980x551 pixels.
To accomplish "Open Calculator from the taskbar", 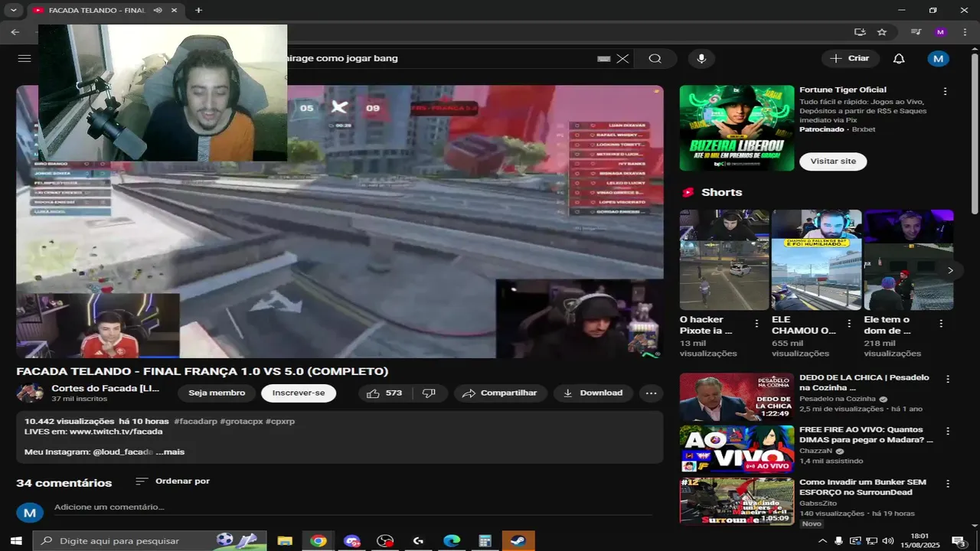I will [485, 540].
